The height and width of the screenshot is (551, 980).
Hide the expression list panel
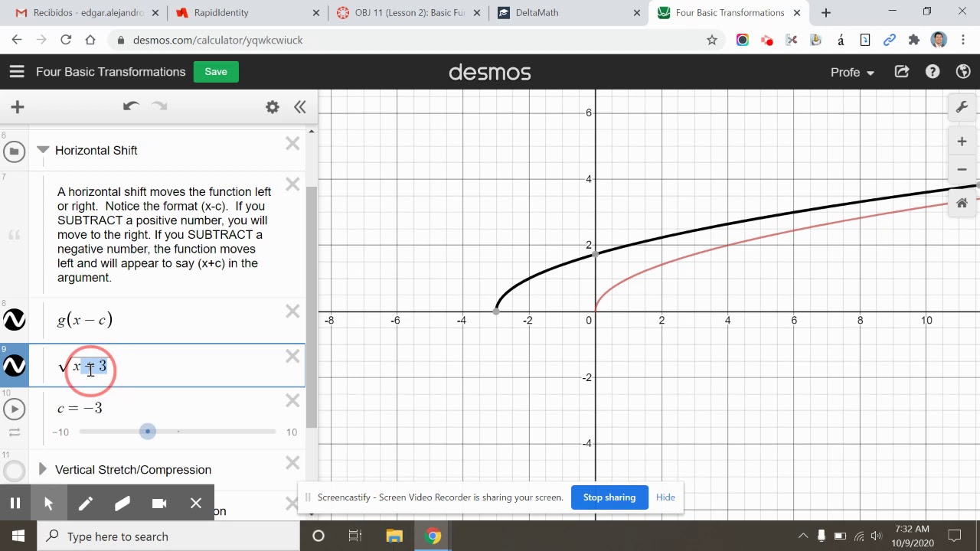tap(300, 107)
